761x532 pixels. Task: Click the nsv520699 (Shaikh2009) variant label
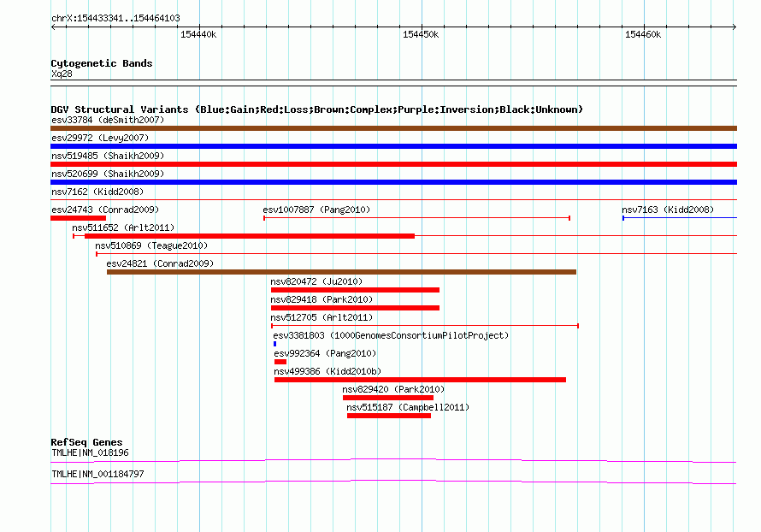(108, 174)
